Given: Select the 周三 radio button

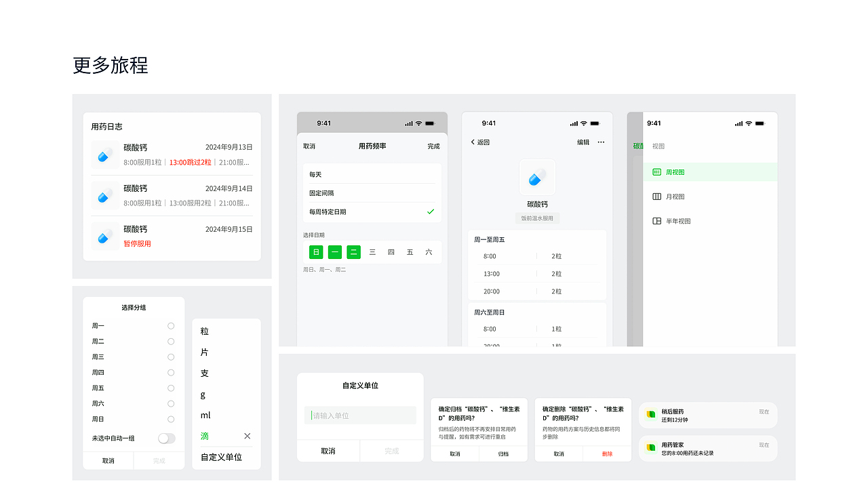Looking at the screenshot, I should [171, 357].
